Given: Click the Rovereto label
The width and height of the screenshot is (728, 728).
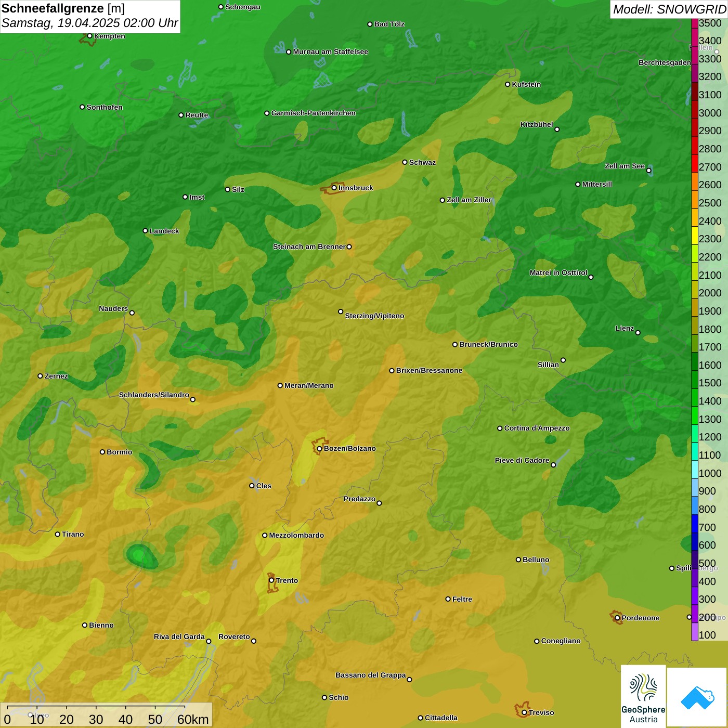Looking at the screenshot, I should [234, 636].
